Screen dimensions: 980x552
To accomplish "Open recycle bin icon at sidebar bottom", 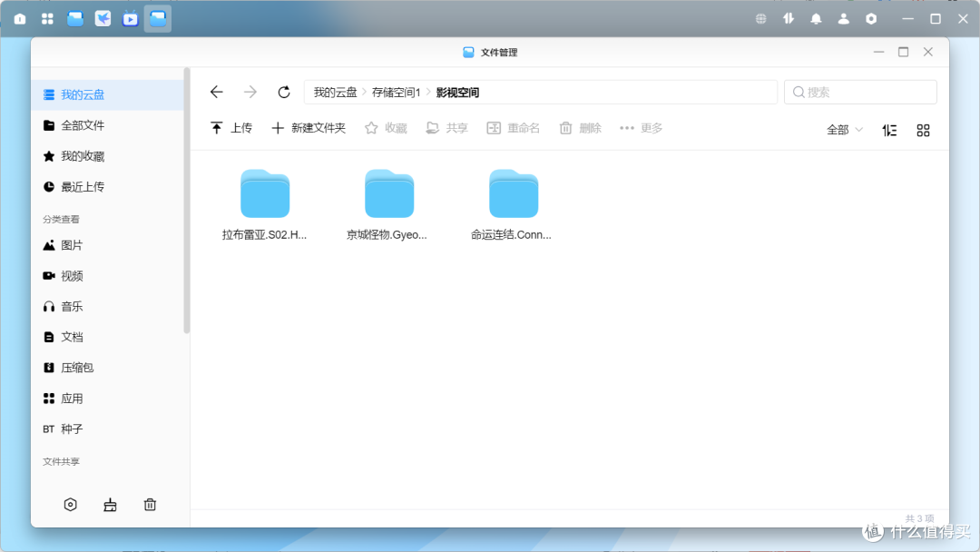I will 150,505.
